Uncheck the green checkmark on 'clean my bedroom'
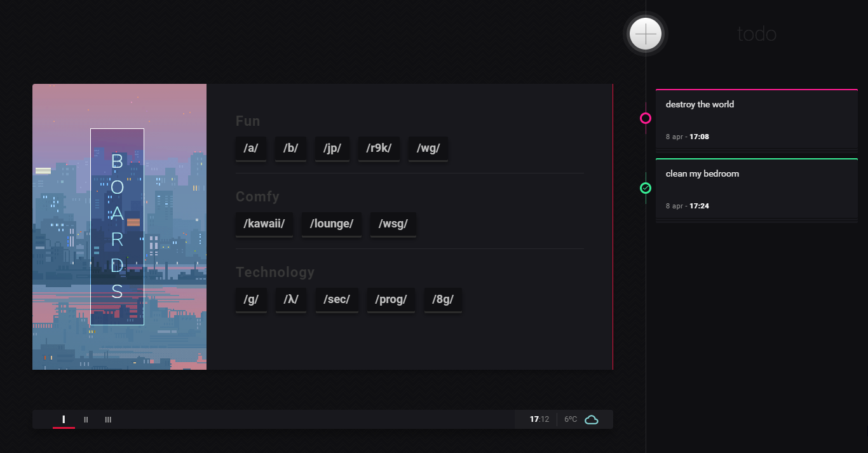The height and width of the screenshot is (453, 868). click(646, 188)
